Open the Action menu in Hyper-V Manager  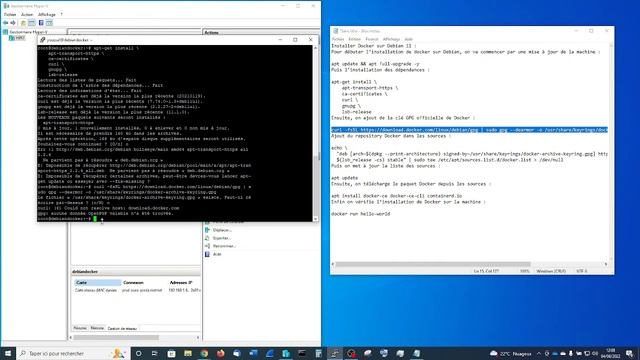point(27,14)
